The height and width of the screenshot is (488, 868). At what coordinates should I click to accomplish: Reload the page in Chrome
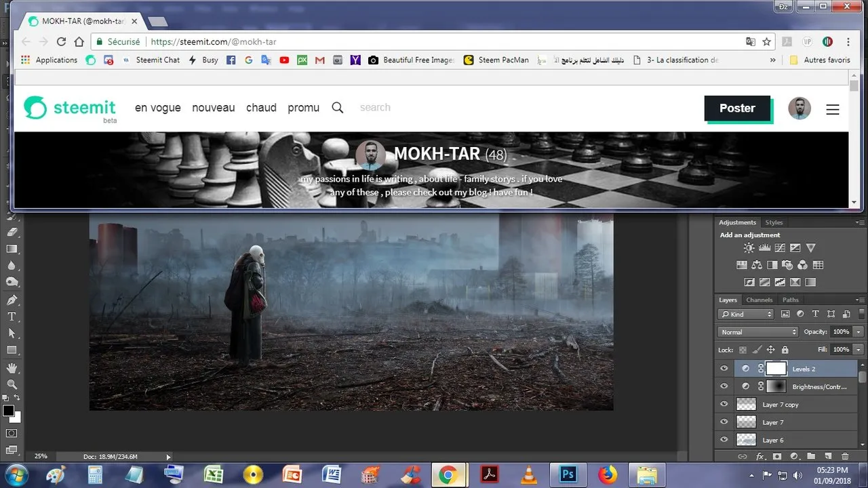tap(61, 41)
